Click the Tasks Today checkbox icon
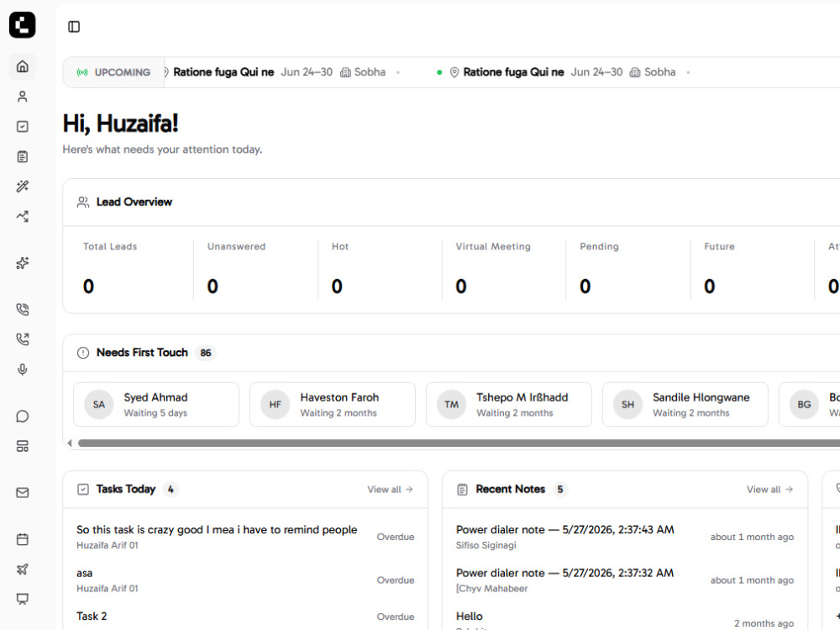The image size is (840, 630). point(83,489)
